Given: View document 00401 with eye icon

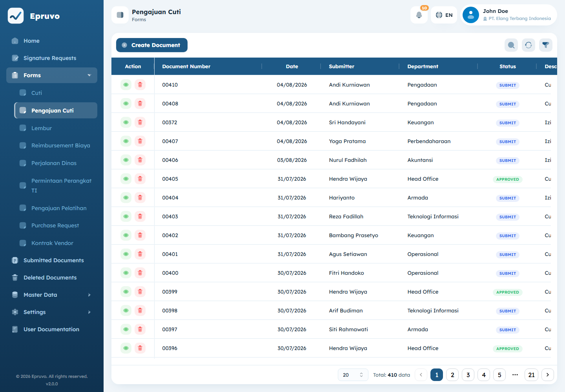Looking at the screenshot, I should (126, 254).
